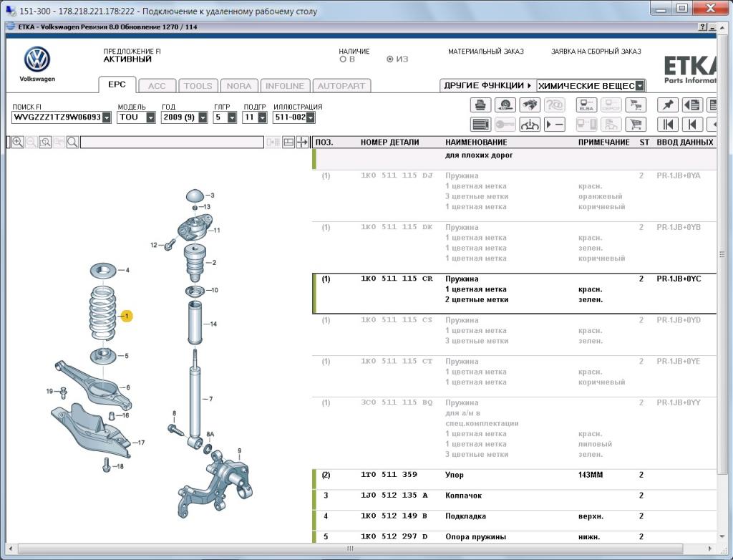Screen dimensions: 733x560
Task: Switch to the TOOLS tab
Action: (198, 86)
